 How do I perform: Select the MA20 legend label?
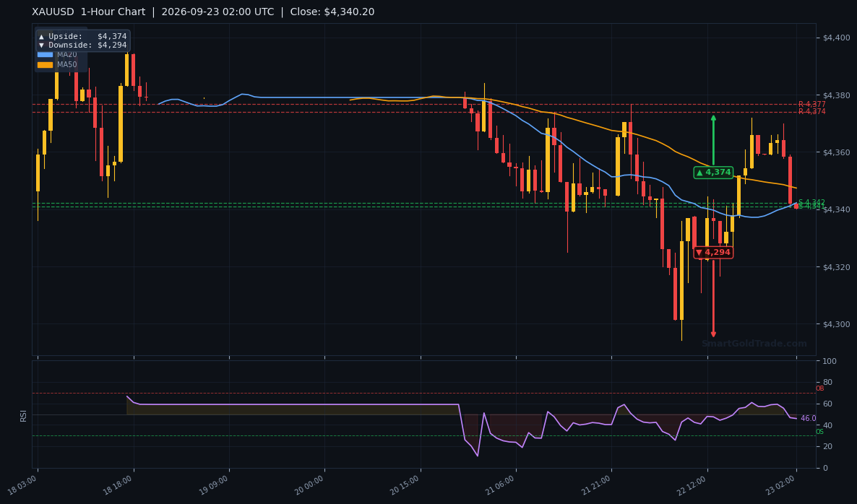coord(66,55)
